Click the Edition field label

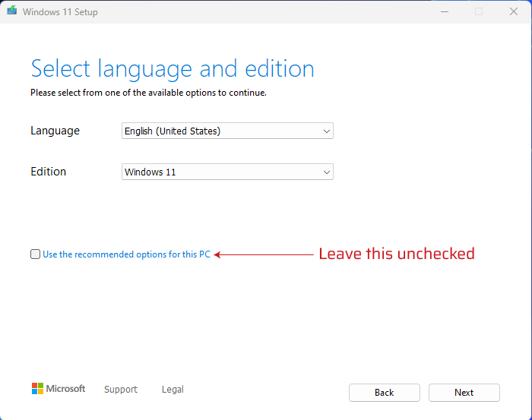pos(48,172)
